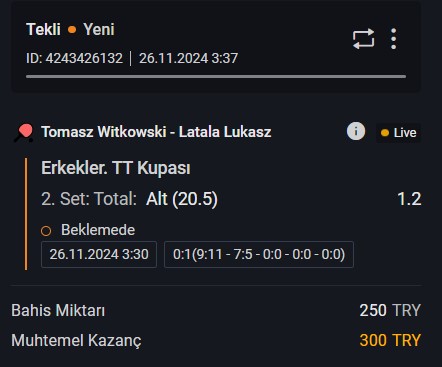Click the Beklemede status circle
The height and width of the screenshot is (367, 442).
click(46, 231)
